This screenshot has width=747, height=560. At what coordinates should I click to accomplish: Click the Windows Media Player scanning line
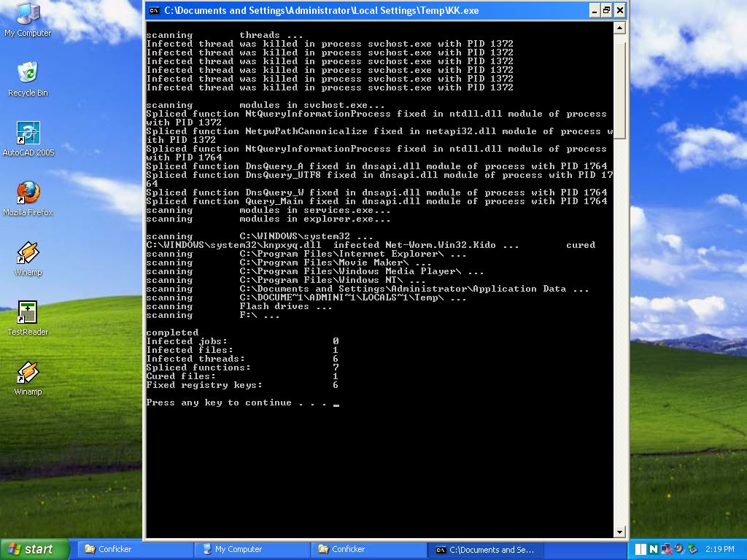pos(315,271)
